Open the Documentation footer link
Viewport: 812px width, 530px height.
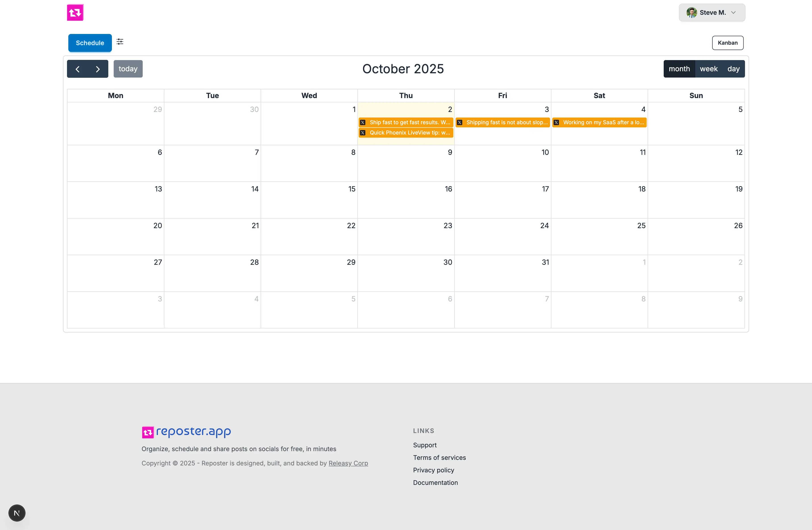(x=435, y=483)
